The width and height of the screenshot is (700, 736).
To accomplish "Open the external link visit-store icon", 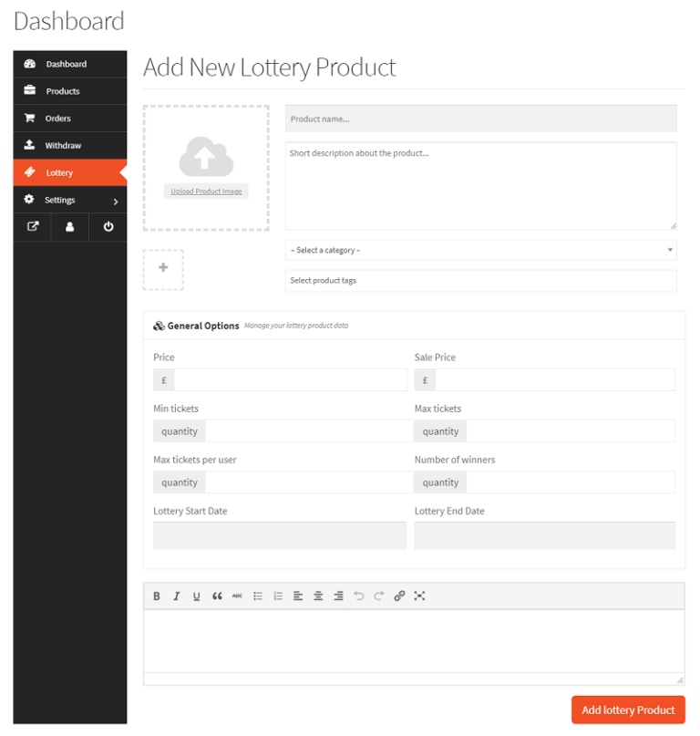I will 33,227.
